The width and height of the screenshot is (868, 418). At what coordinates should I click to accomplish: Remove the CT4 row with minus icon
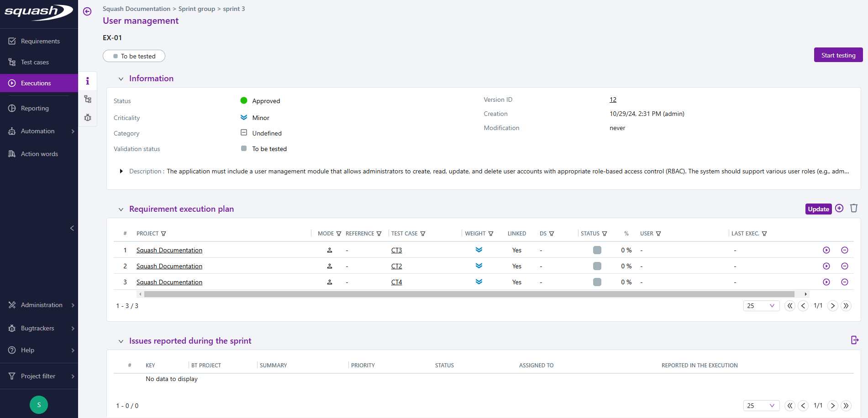845,282
